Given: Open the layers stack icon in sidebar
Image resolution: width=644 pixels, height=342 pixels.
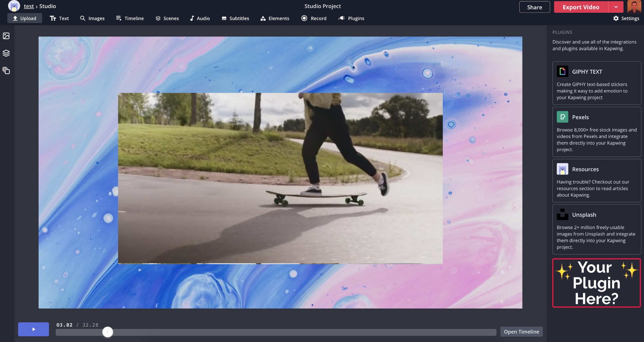Looking at the screenshot, I should [6, 53].
